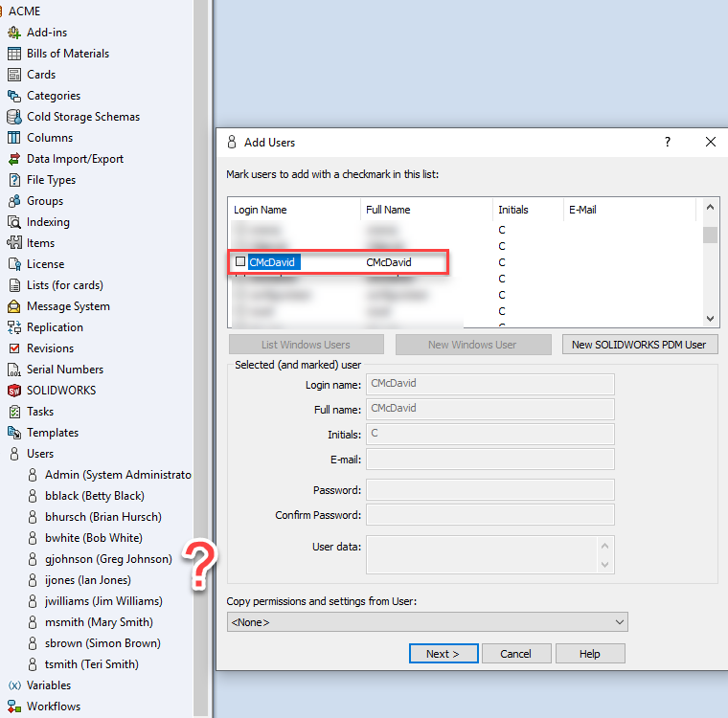
Task: Click the Cards node icon
Action: pos(14,75)
